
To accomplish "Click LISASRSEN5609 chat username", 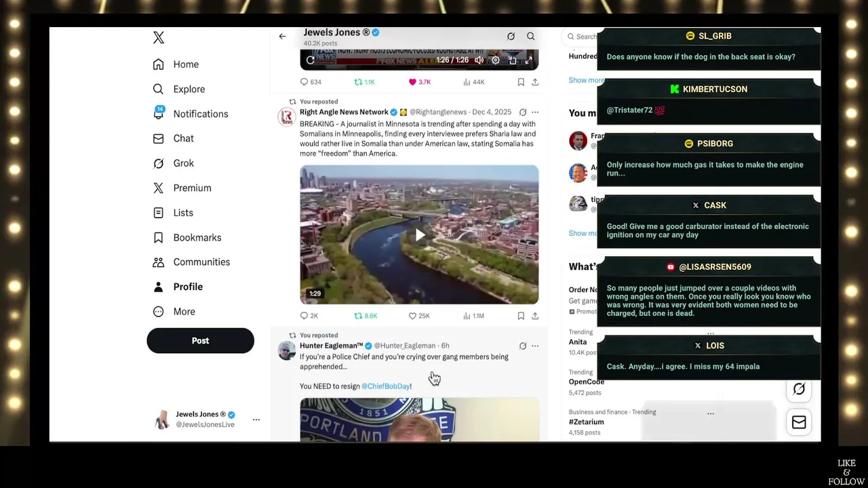I will coord(715,267).
